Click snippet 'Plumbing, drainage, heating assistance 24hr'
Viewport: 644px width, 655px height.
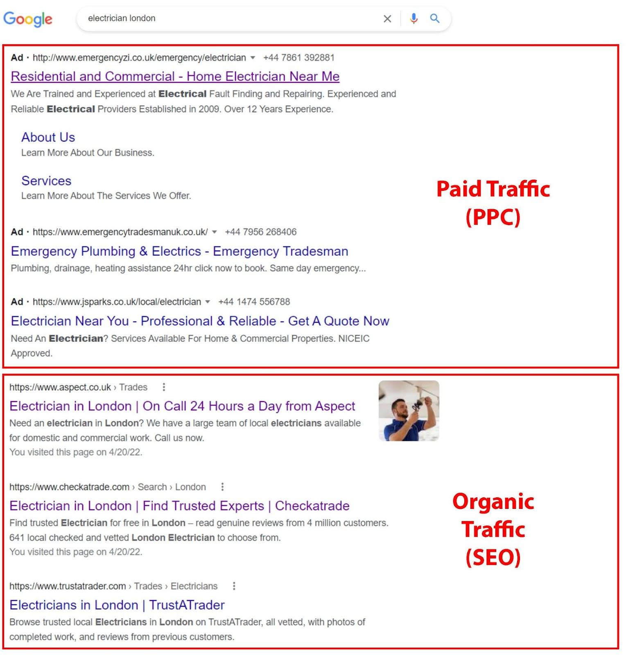188,269
